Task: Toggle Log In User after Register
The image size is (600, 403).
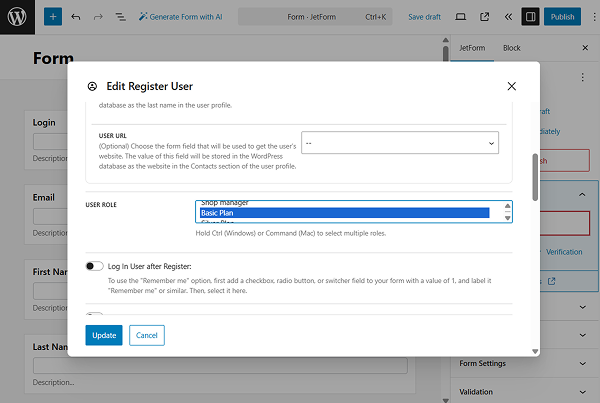Action: (x=95, y=266)
